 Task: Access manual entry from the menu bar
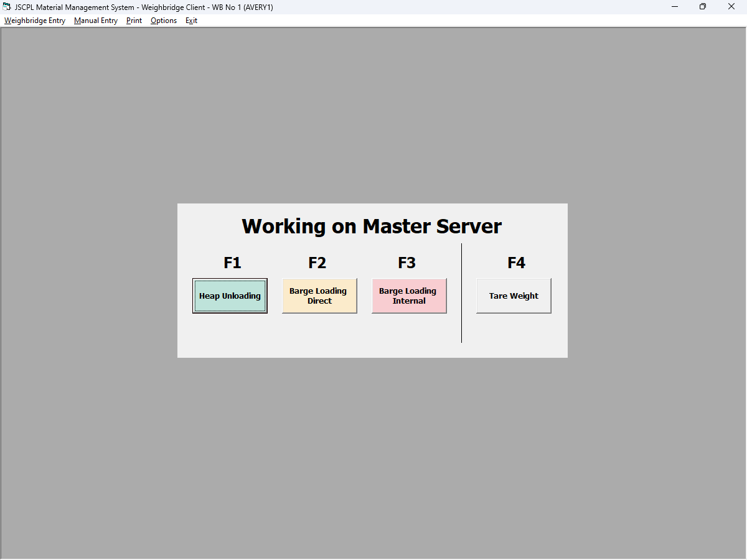click(x=95, y=21)
